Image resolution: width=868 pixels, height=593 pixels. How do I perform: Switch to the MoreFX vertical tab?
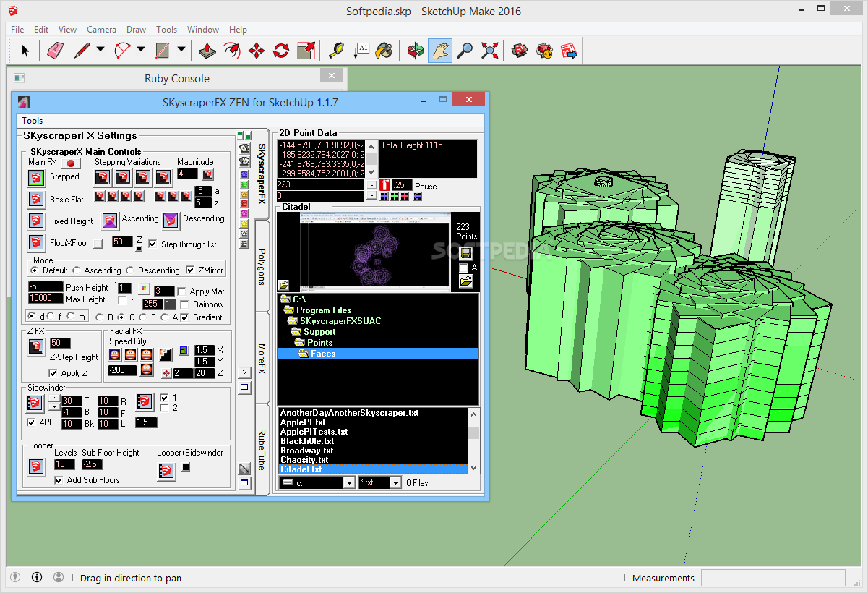click(x=262, y=358)
